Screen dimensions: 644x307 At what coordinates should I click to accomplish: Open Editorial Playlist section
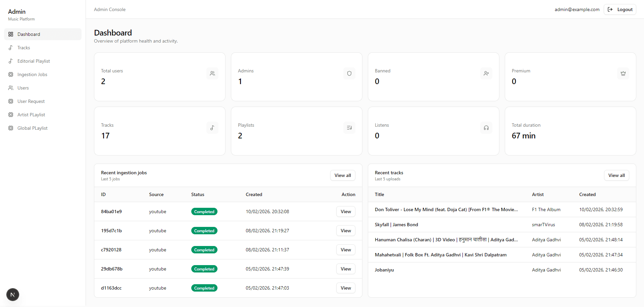(x=43, y=61)
